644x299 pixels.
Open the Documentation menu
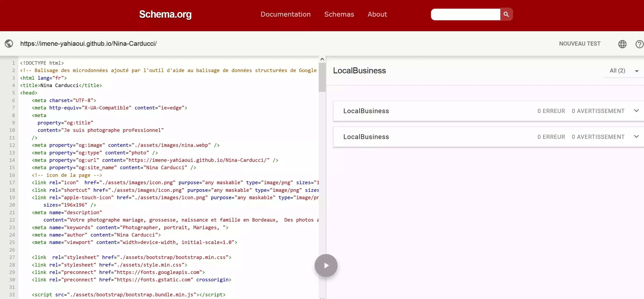(285, 14)
